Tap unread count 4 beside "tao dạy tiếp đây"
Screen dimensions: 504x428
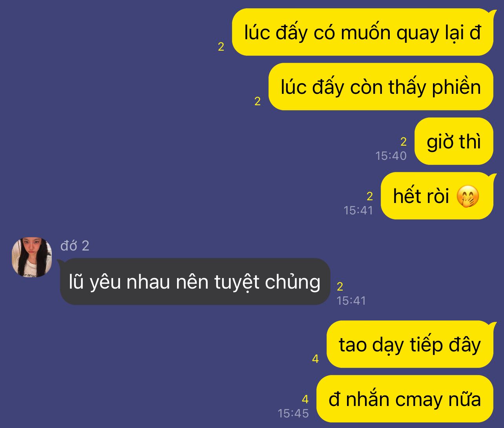point(315,359)
